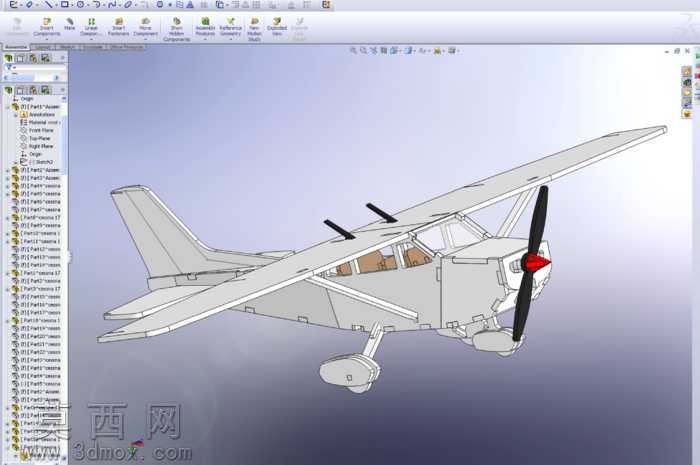Expand the Annotations folder in the tree
Viewport: 700px width, 465px height.
16,115
